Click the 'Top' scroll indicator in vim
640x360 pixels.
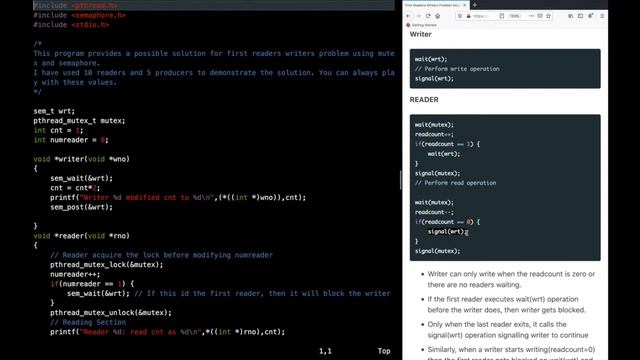[x=384, y=351]
